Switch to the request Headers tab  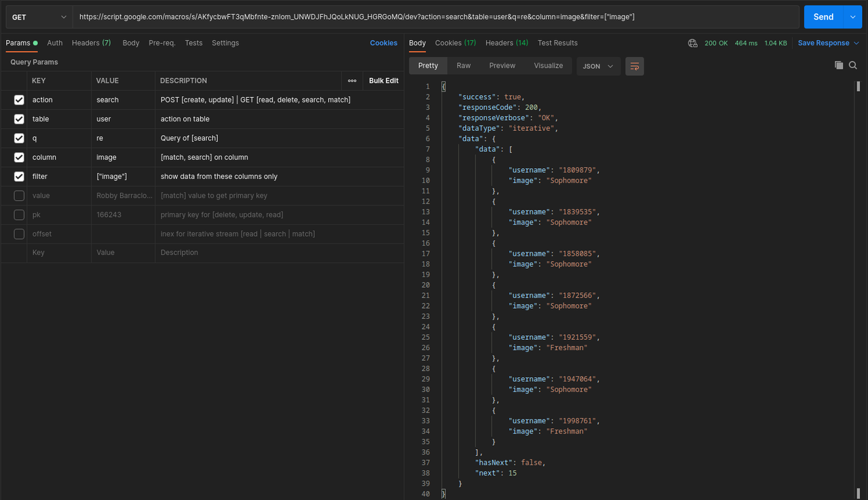(91, 43)
